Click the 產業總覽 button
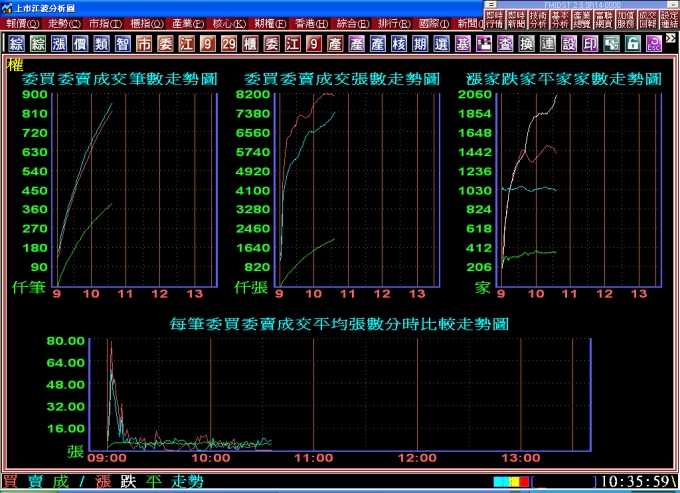Viewport: 680px width, 493px height. coord(582,20)
